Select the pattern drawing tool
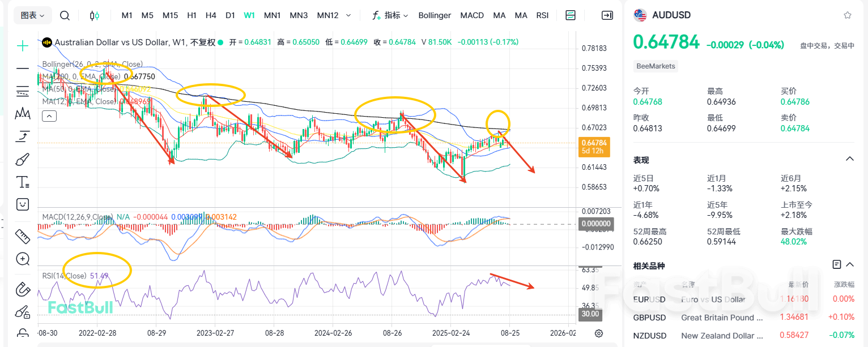Image resolution: width=868 pixels, height=347 pixels. [x=22, y=113]
